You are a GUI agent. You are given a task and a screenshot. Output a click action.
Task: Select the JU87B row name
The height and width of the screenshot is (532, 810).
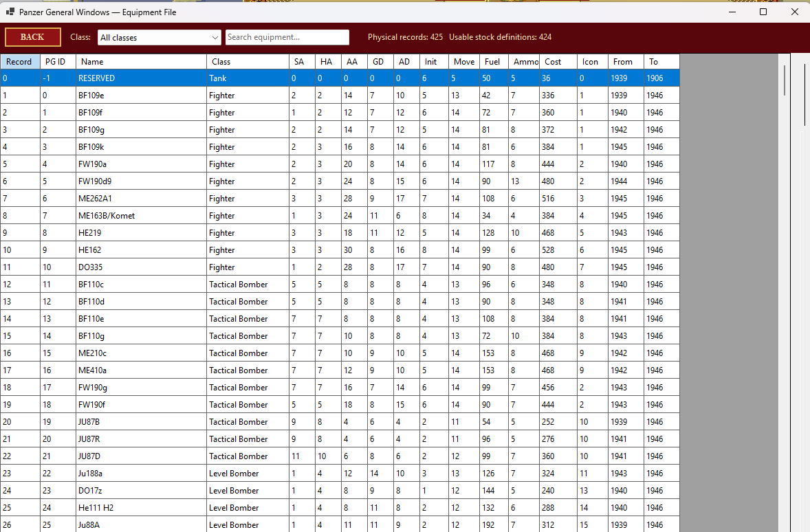pos(141,421)
